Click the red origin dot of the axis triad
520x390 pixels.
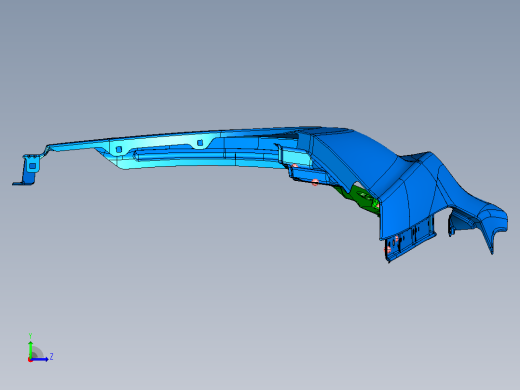click(x=30, y=360)
